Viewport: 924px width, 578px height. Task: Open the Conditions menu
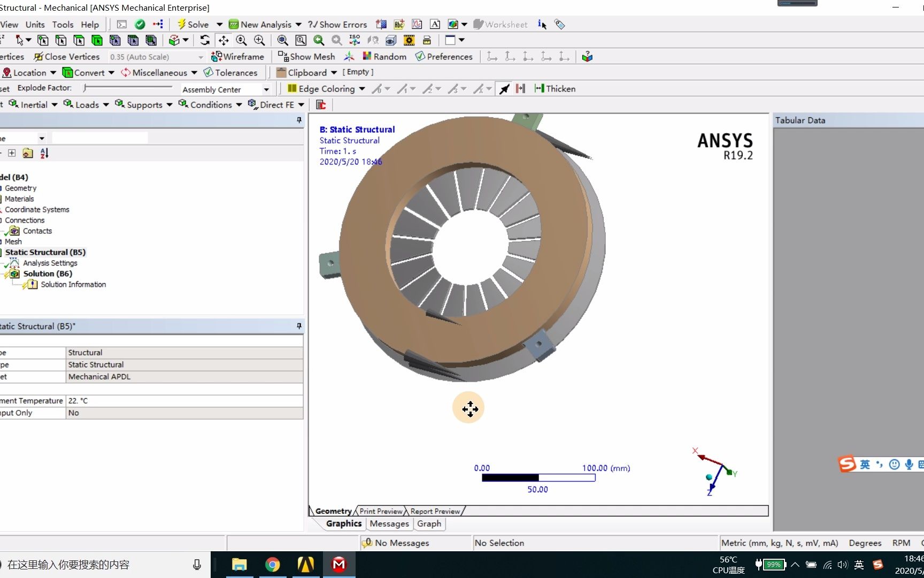(210, 105)
